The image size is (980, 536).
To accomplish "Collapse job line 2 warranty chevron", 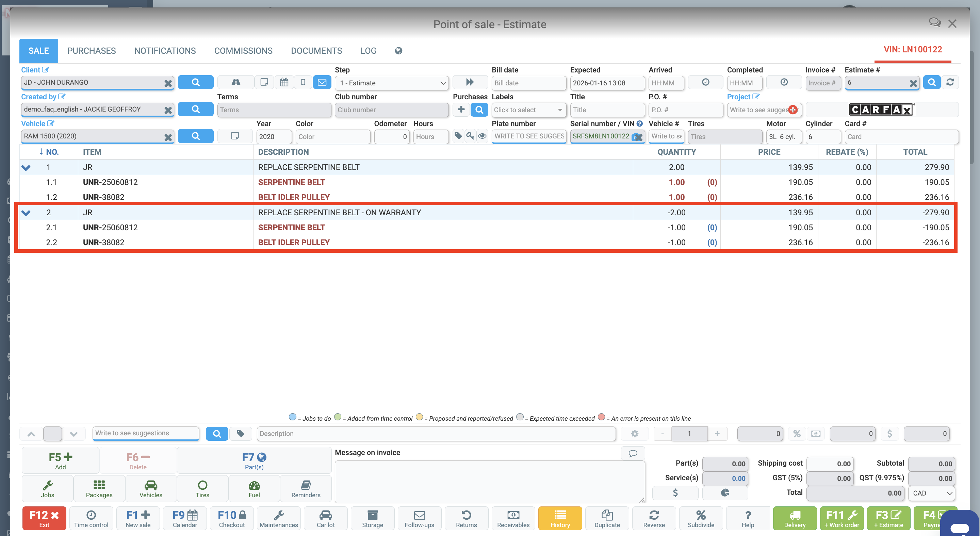I will pos(26,213).
